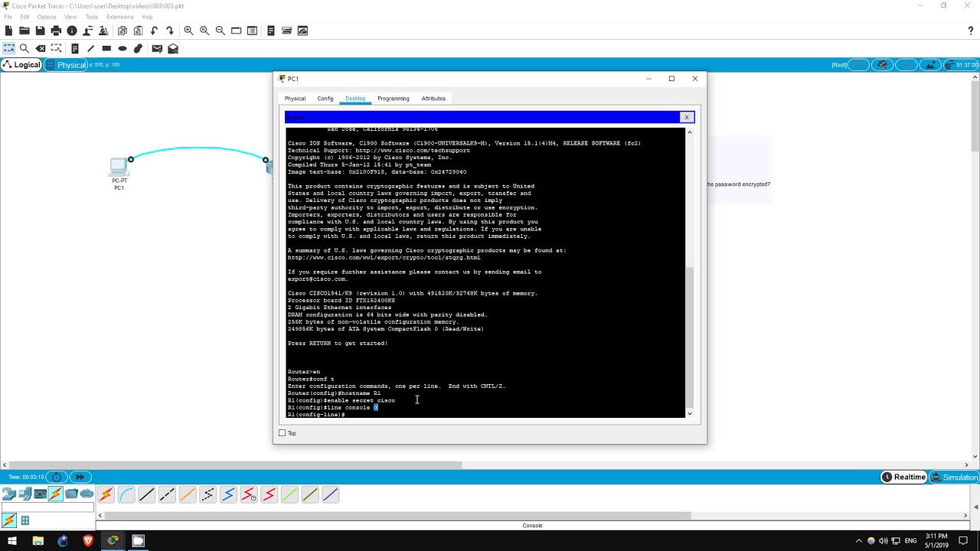Activate the Select tool
The width and height of the screenshot is (980, 551).
tap(8, 48)
